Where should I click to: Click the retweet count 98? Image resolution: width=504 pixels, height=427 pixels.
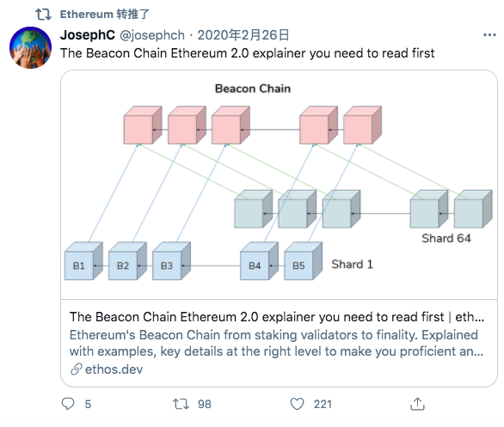point(205,404)
